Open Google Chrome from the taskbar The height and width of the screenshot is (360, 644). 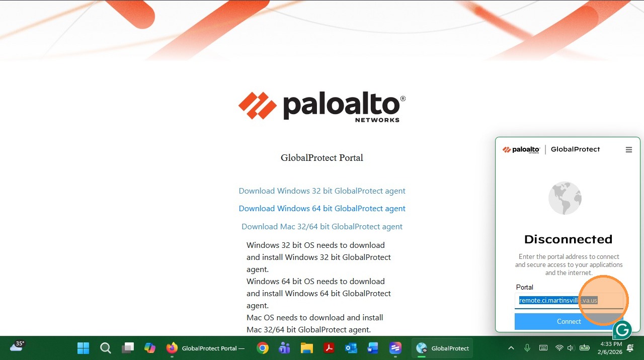pyautogui.click(x=262, y=348)
